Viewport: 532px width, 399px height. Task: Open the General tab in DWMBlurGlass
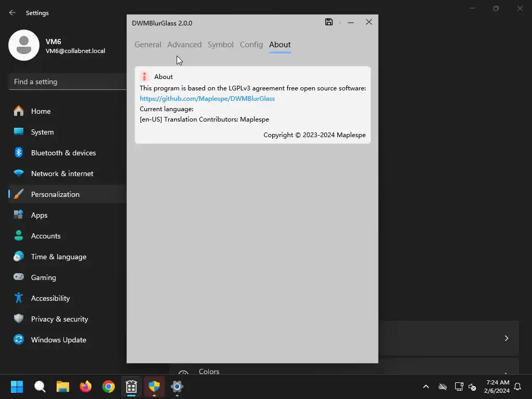148,45
